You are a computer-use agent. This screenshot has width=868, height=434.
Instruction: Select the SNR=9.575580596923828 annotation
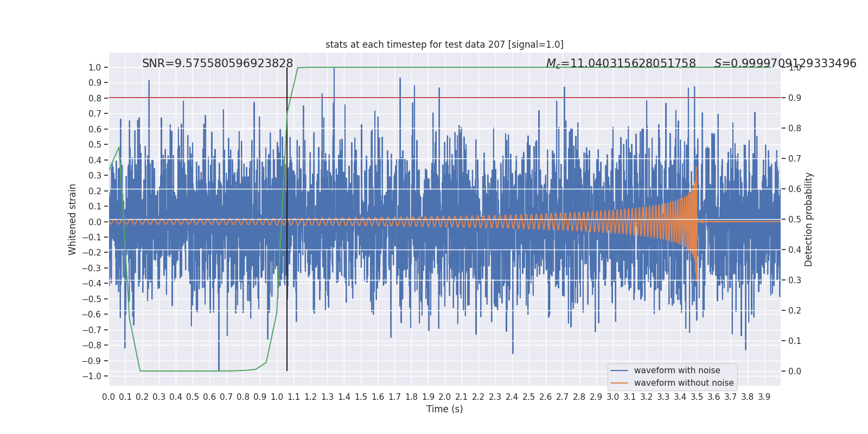218,63
